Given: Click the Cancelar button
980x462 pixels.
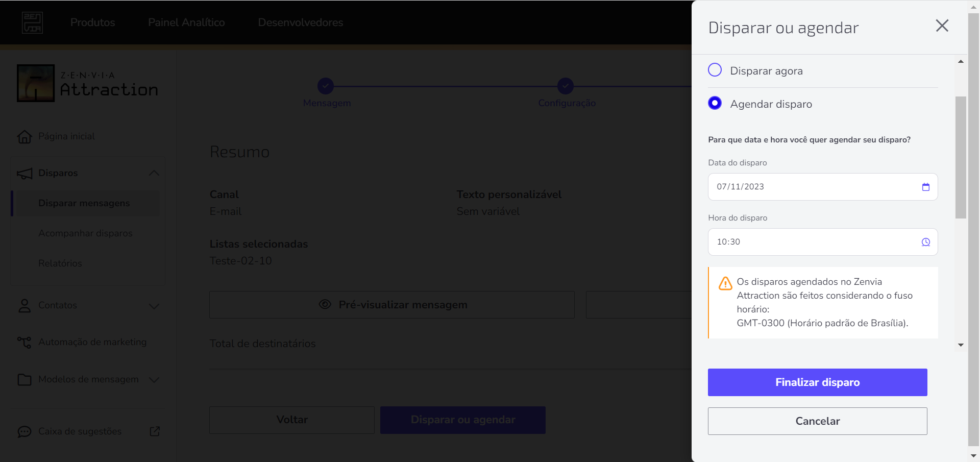Looking at the screenshot, I should coord(817,421).
